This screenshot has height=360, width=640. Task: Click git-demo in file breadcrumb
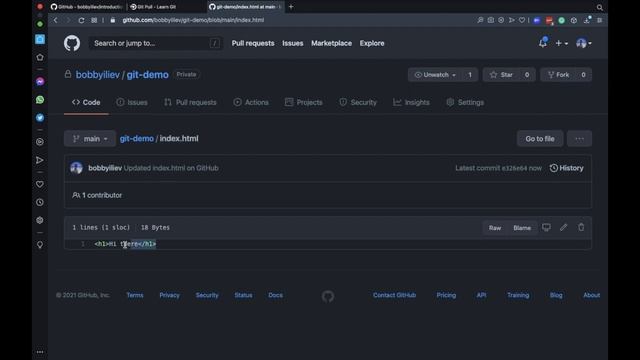pyautogui.click(x=137, y=139)
